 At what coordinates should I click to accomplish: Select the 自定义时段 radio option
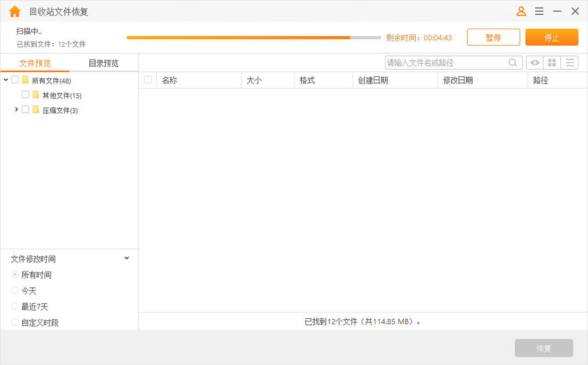click(15, 322)
